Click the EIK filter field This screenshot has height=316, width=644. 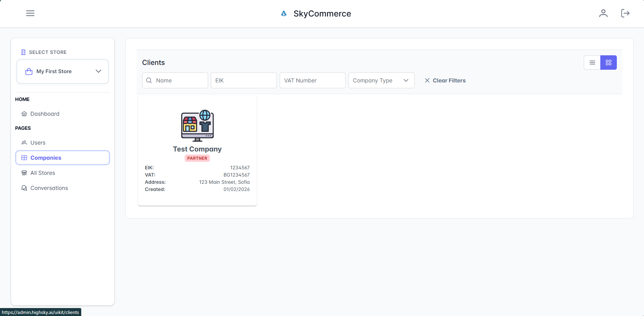[x=244, y=80]
